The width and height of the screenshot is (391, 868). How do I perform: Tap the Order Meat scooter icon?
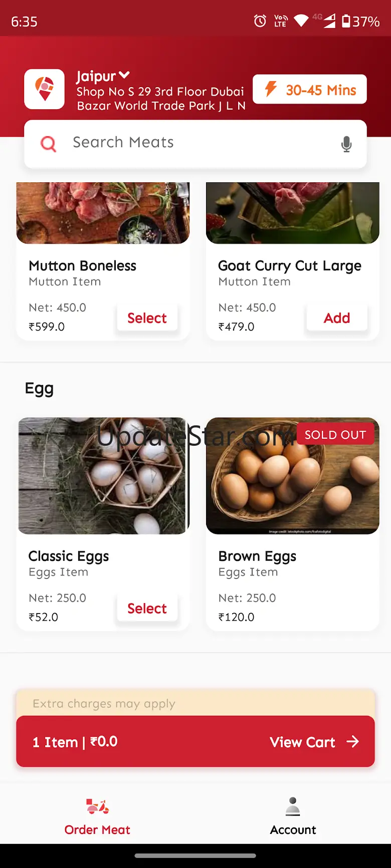point(97,806)
